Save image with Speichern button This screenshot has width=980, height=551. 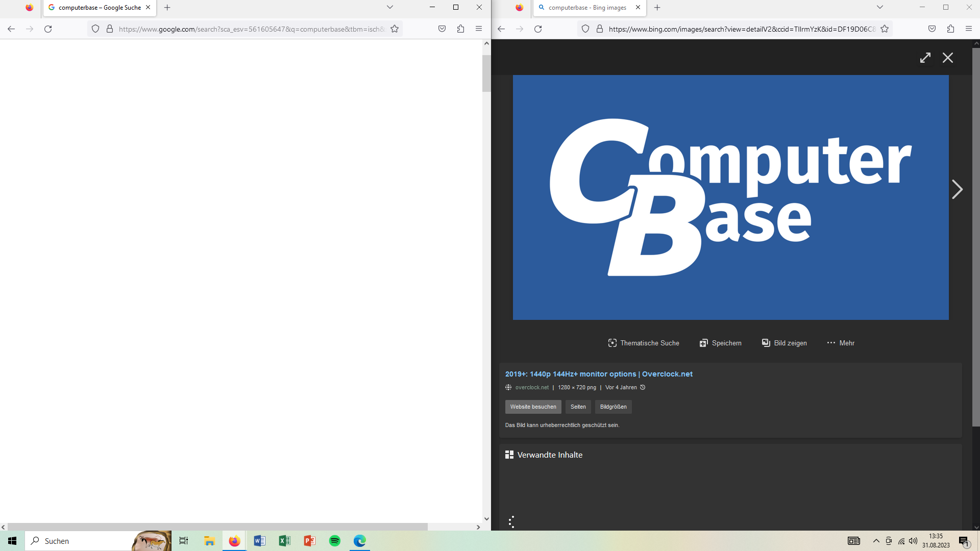click(x=720, y=343)
